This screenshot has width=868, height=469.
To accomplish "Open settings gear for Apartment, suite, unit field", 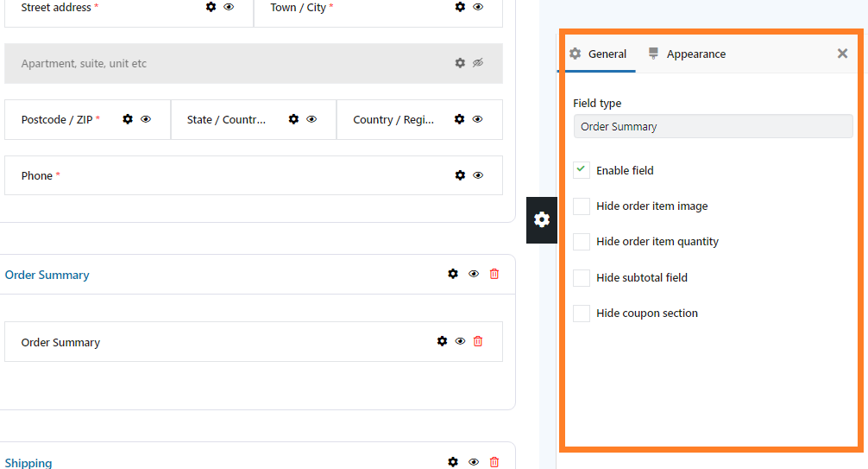I will click(x=460, y=63).
